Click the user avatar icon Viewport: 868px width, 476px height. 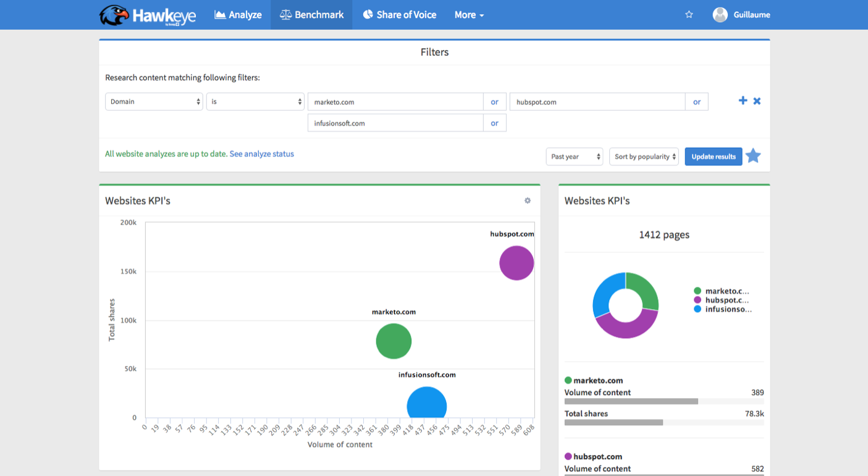[x=720, y=15]
